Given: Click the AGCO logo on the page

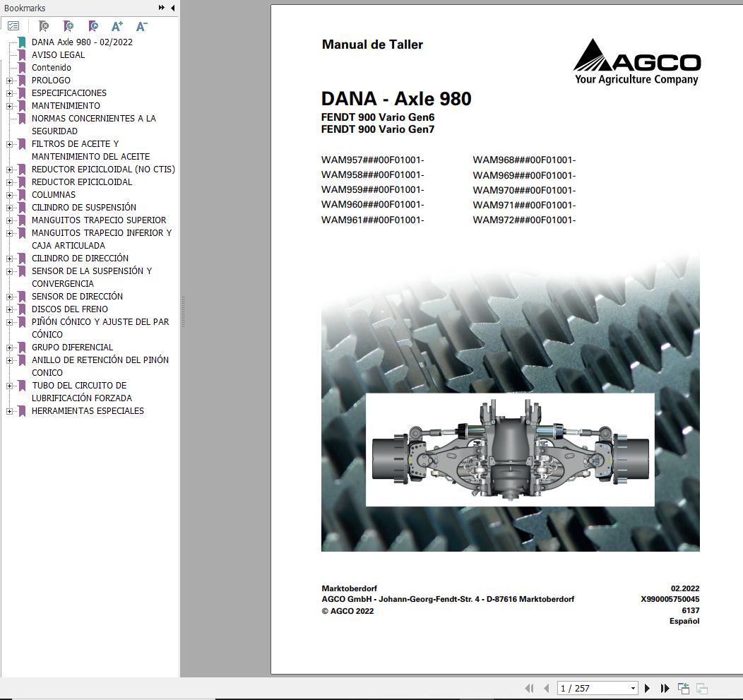Looking at the screenshot, I should 637,62.
